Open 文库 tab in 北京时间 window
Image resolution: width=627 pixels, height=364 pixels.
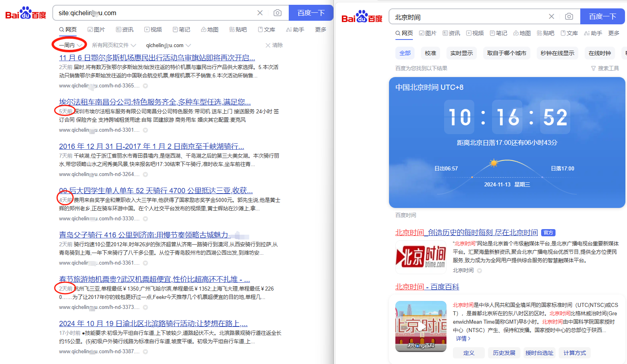pyautogui.click(x=569, y=33)
